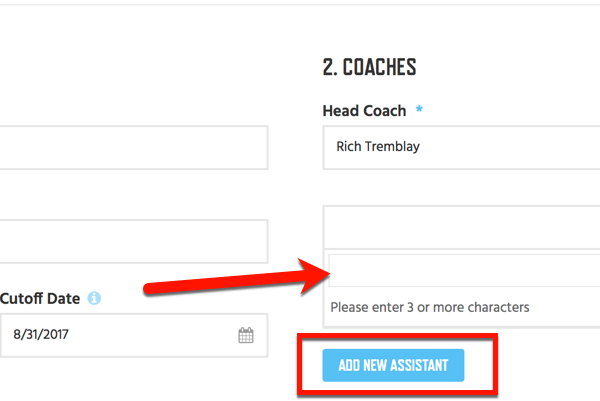
Task: Click the blue required asterisk near Head Coach
Action: [419, 109]
